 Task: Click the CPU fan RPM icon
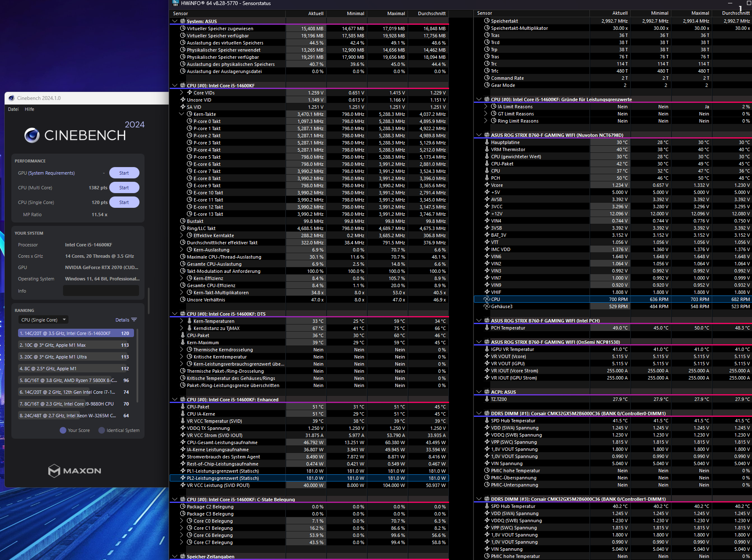(x=487, y=299)
